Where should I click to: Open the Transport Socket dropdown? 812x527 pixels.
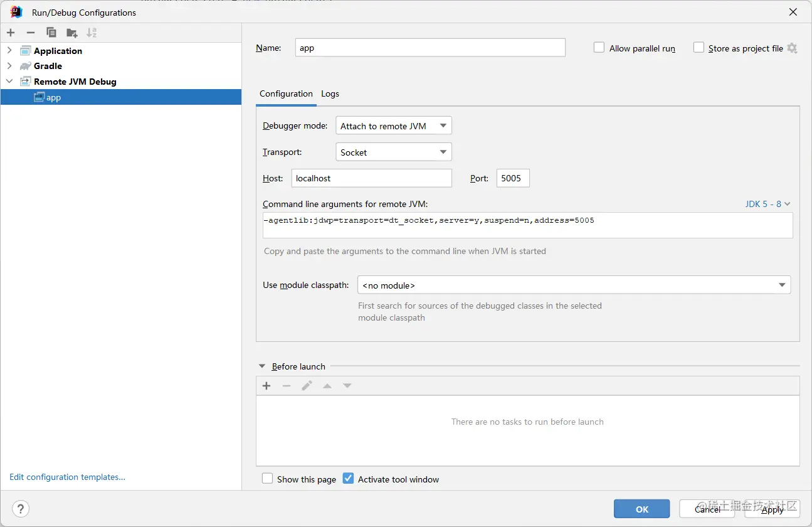point(393,152)
